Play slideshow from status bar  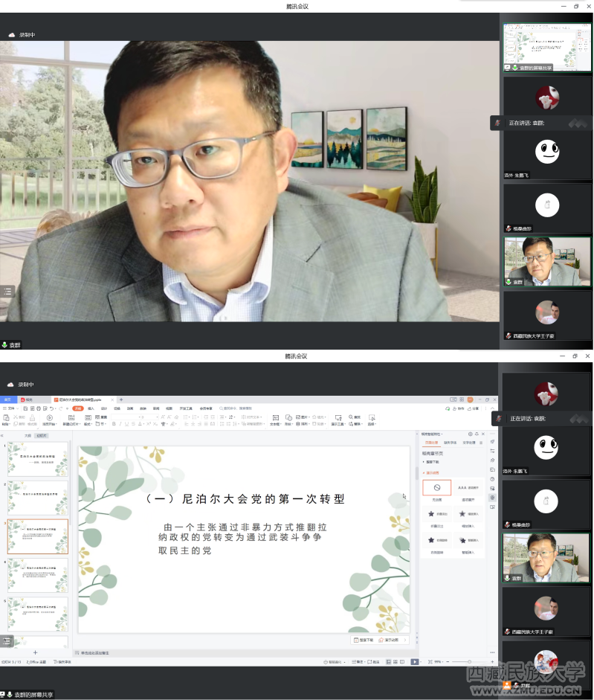tap(415, 661)
